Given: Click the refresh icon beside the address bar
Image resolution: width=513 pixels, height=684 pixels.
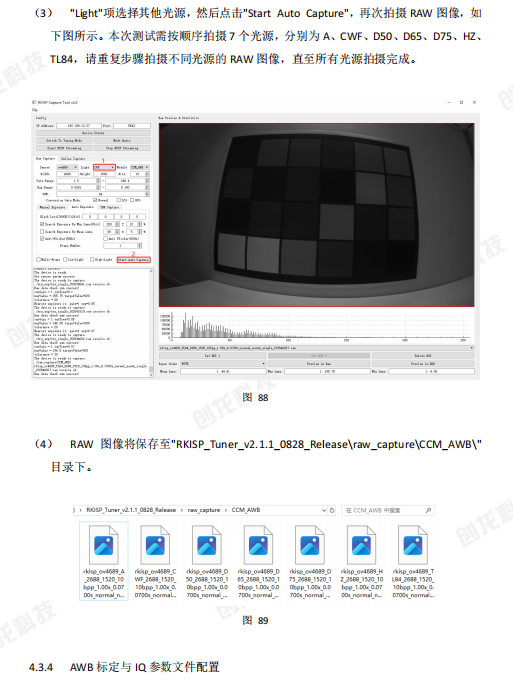Looking at the screenshot, I should point(332,510).
